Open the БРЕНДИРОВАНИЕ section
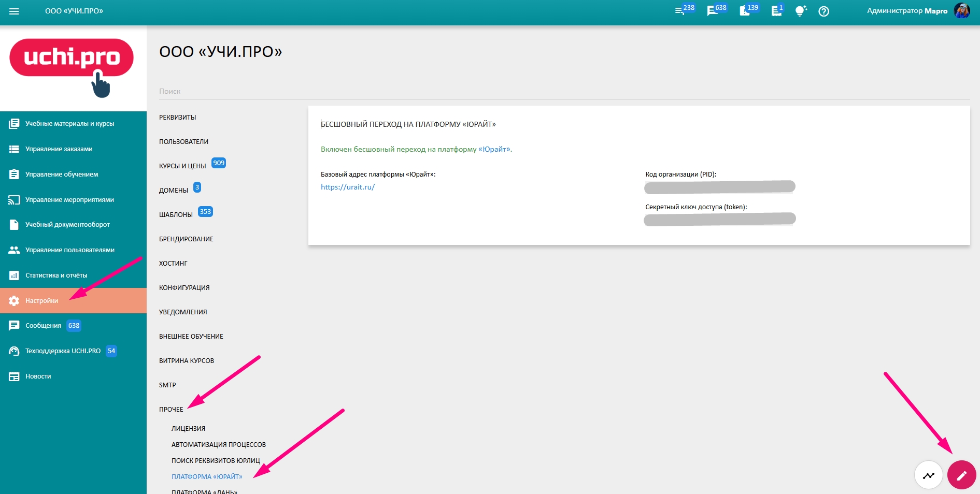Image resolution: width=980 pixels, height=494 pixels. tap(187, 239)
